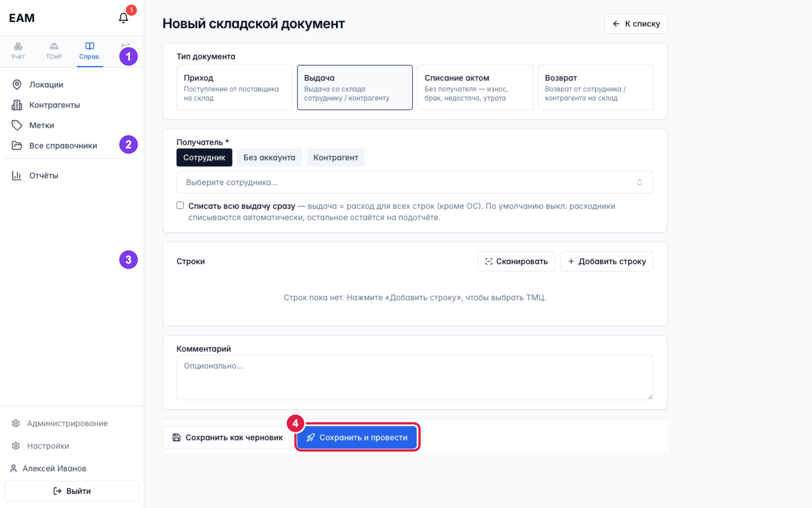
Task: Open Контрагенты building icon item
Action: pyautogui.click(x=72, y=105)
